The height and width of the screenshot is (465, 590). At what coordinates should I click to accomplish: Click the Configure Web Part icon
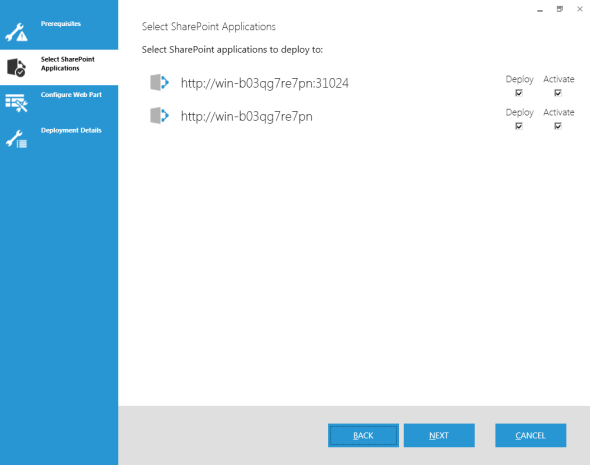(x=16, y=103)
